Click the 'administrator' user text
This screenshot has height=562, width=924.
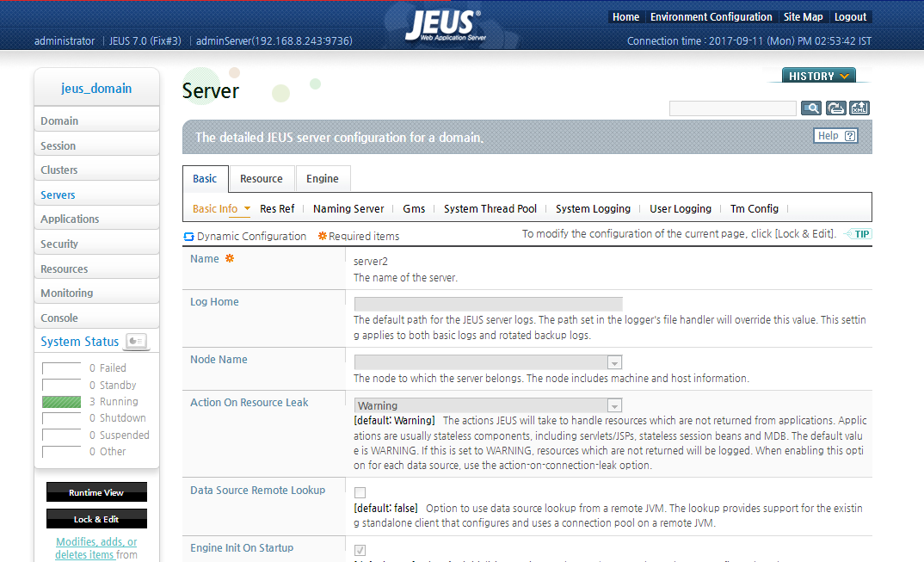pyautogui.click(x=65, y=40)
